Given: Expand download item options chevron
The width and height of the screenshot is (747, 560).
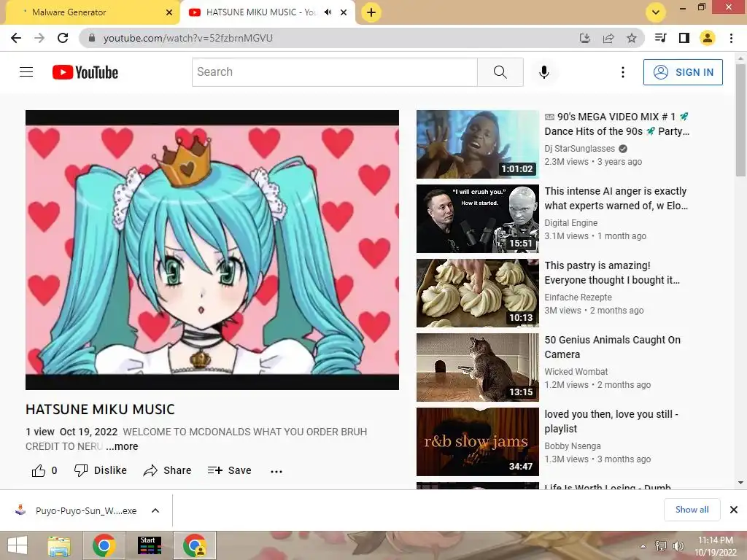Looking at the screenshot, I should point(155,510).
